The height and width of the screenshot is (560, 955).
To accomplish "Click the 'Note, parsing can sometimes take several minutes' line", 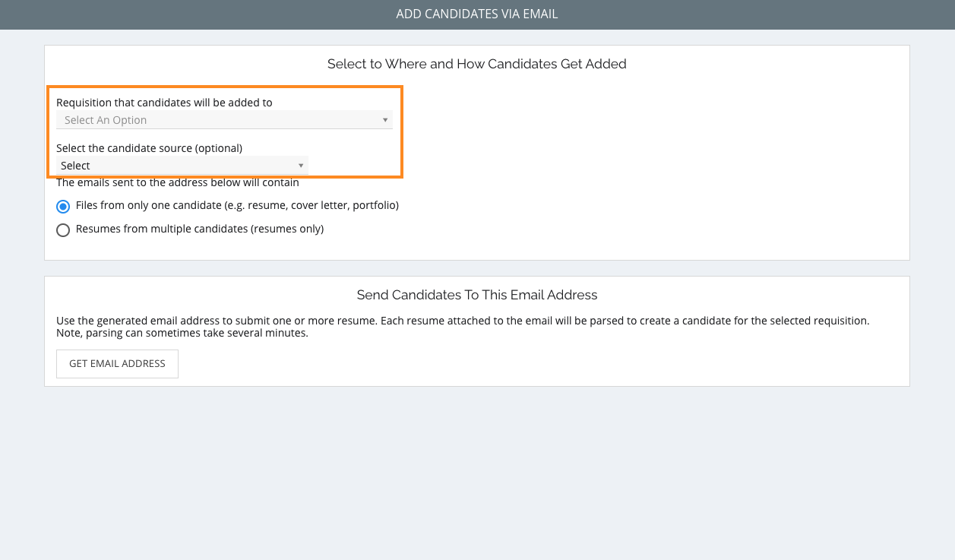I will click(x=182, y=333).
